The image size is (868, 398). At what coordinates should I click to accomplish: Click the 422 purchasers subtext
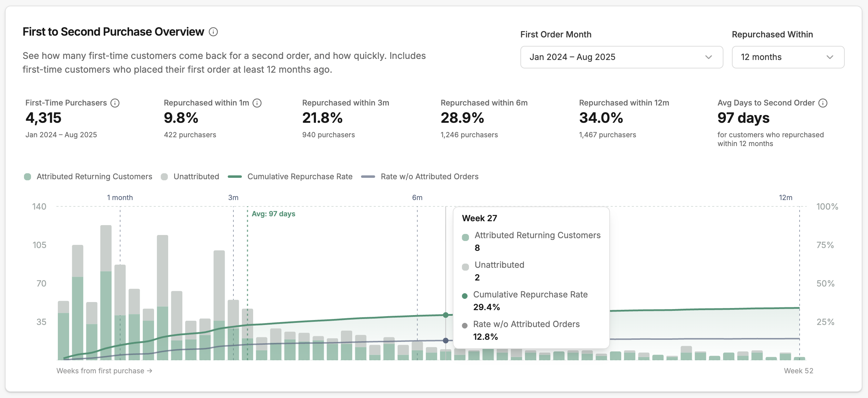[190, 135]
